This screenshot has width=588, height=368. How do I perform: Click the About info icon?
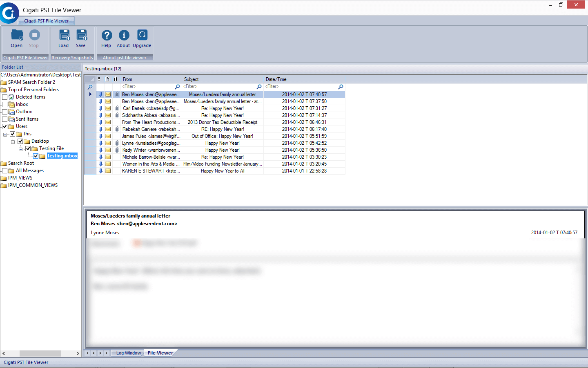(x=124, y=35)
